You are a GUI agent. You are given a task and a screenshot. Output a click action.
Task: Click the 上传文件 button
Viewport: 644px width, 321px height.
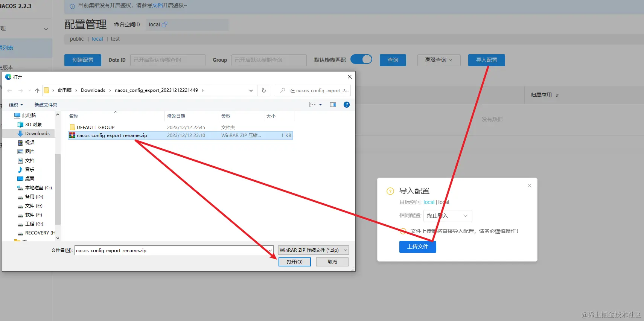[418, 246]
